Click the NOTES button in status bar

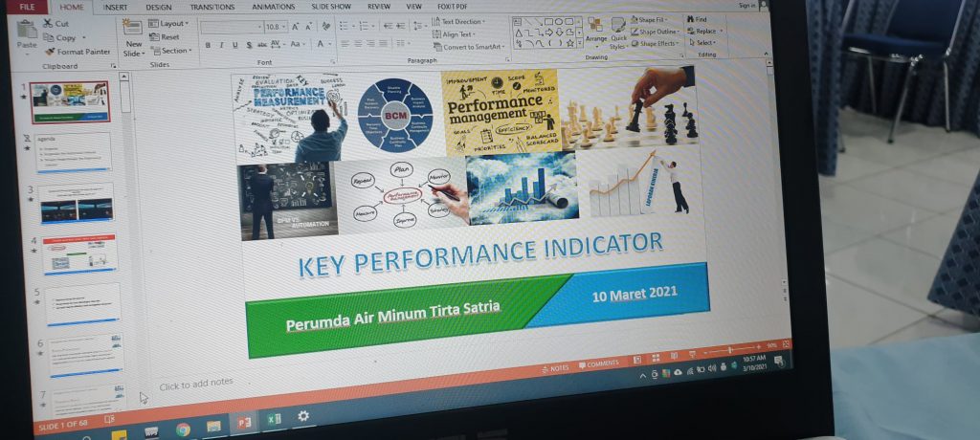tap(555, 369)
